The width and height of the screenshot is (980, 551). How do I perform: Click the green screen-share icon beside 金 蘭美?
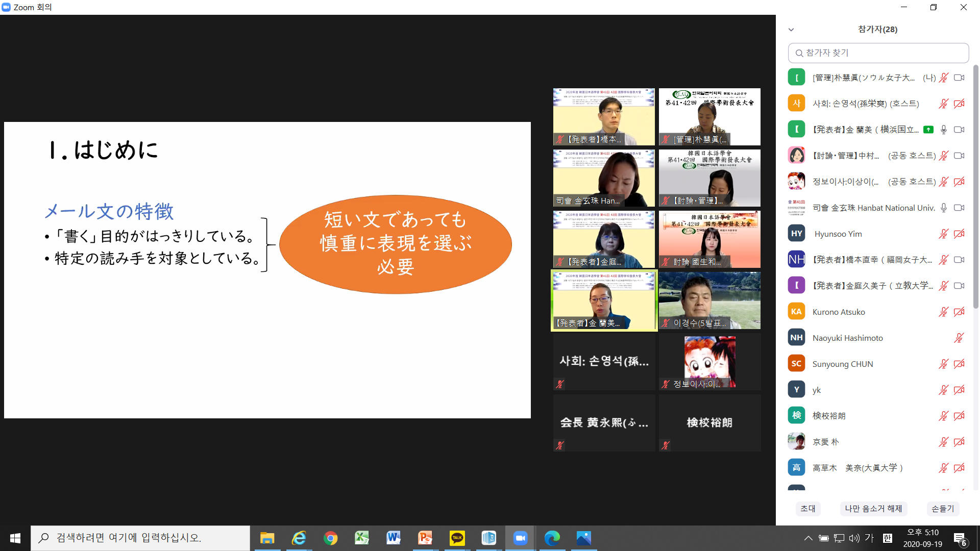pos(928,130)
